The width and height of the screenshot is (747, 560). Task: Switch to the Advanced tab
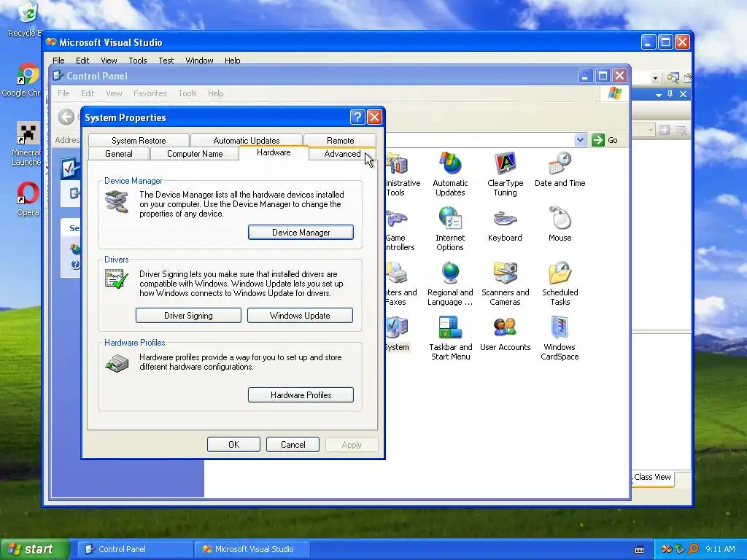pyautogui.click(x=342, y=154)
